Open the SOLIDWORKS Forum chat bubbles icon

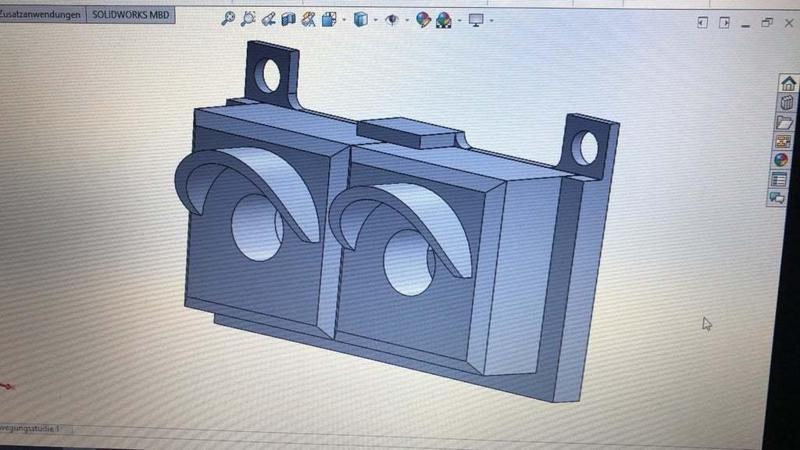pos(777,198)
